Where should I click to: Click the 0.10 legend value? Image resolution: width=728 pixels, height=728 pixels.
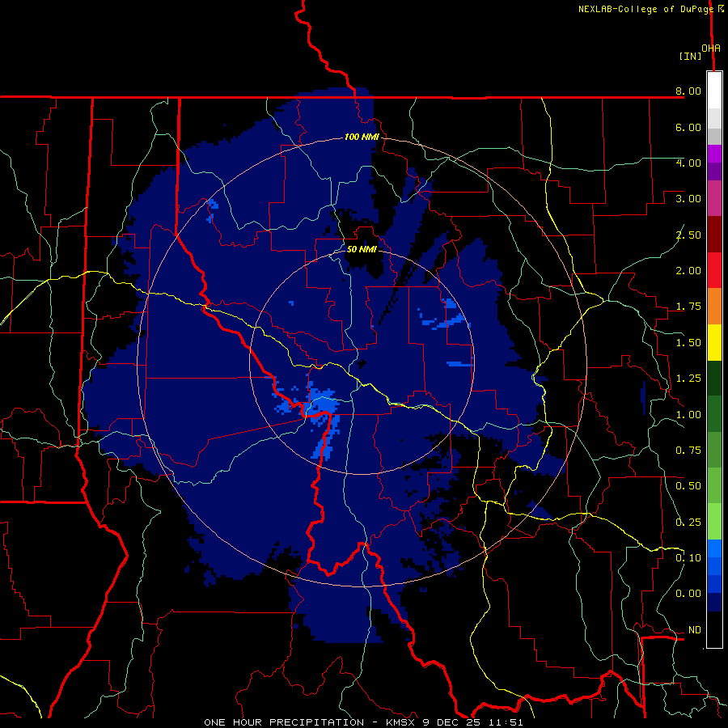coord(688,558)
